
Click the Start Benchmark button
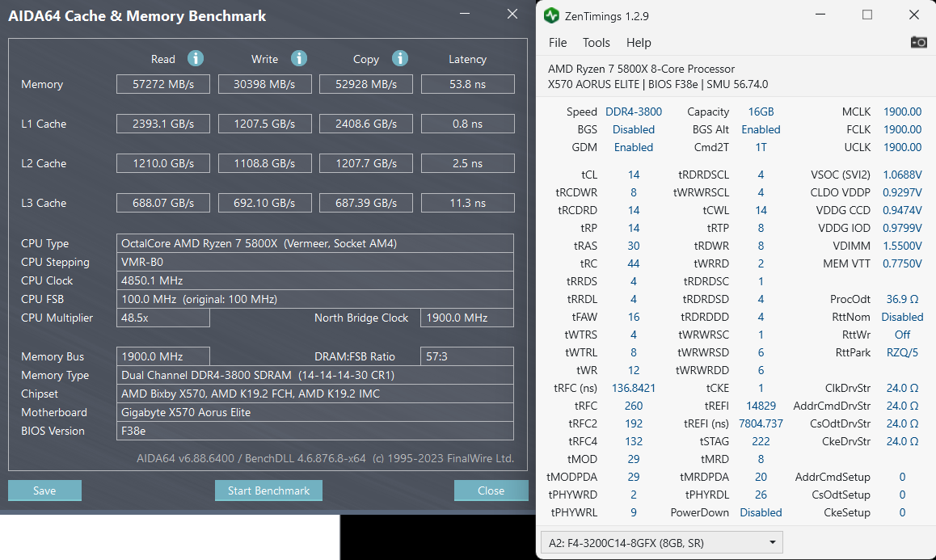point(268,491)
